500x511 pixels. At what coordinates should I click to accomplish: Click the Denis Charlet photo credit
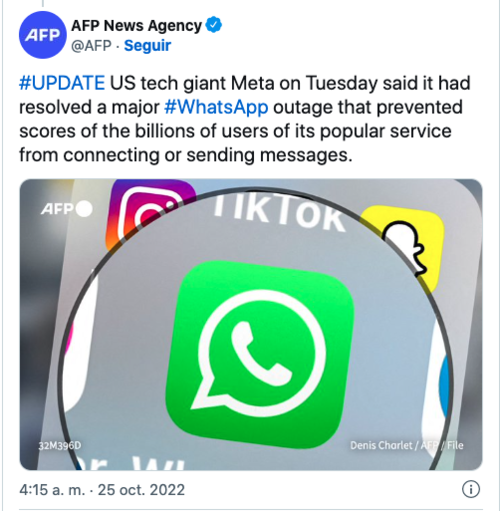click(x=407, y=445)
